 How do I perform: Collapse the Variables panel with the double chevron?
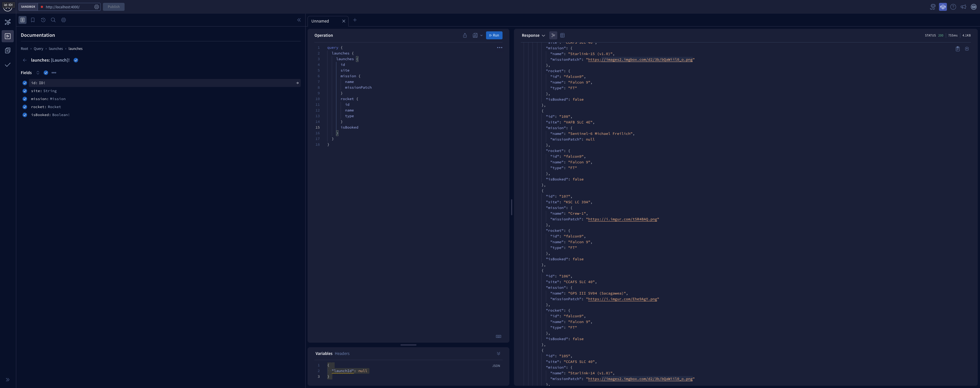pos(498,354)
